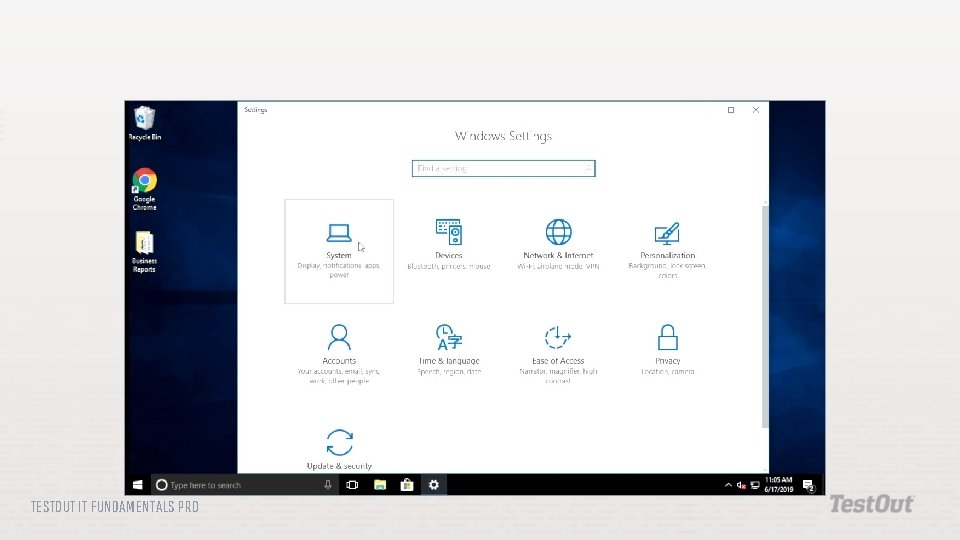Close the Settings window
The width and height of the screenshot is (960, 540).
coord(756,110)
